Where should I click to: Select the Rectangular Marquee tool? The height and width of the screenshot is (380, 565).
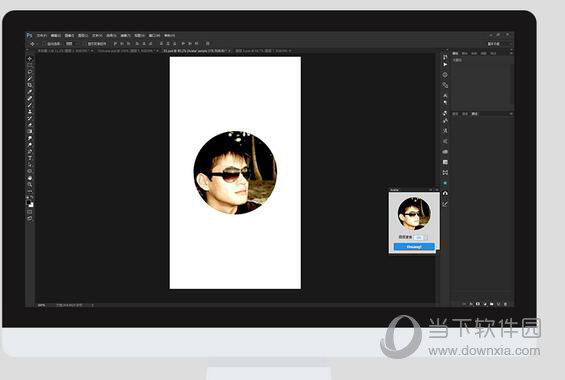pos(30,65)
